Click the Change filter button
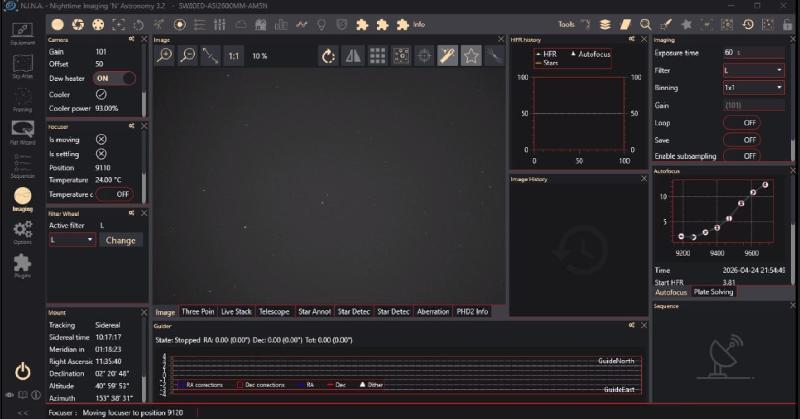 tap(120, 240)
